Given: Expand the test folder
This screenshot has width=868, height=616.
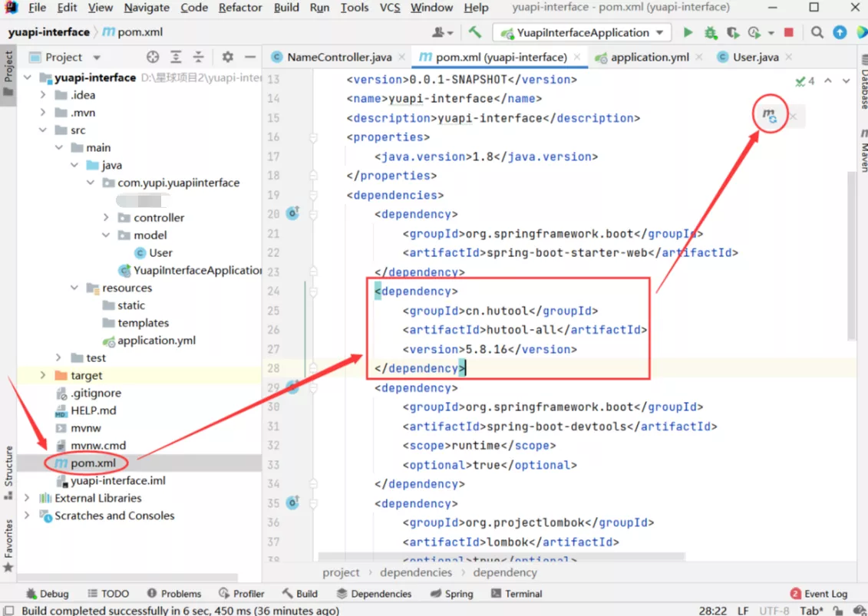Looking at the screenshot, I should click(x=58, y=358).
